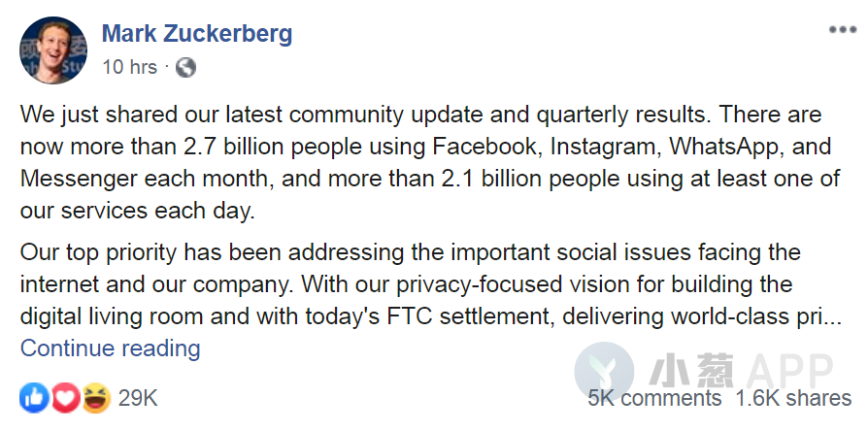Open the three-dot post options menu
This screenshot has width=868, height=431.
coord(843,30)
